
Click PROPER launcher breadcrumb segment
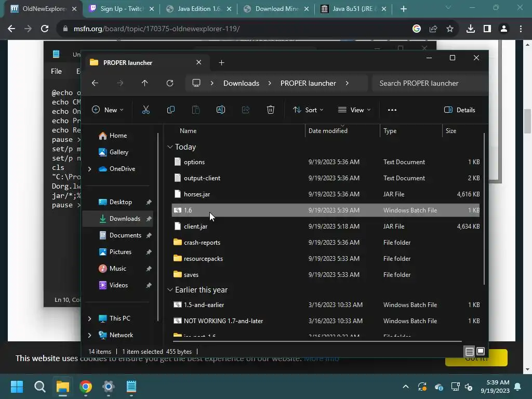coord(308,83)
